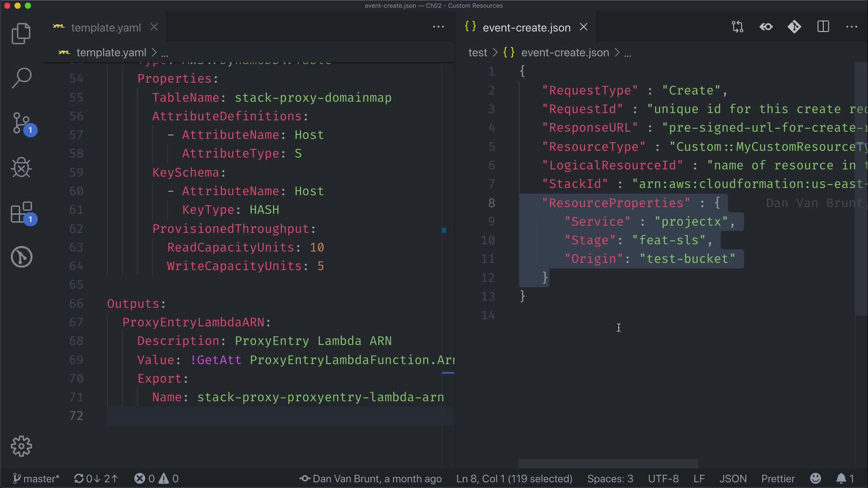Click master branch in status bar

click(x=36, y=479)
